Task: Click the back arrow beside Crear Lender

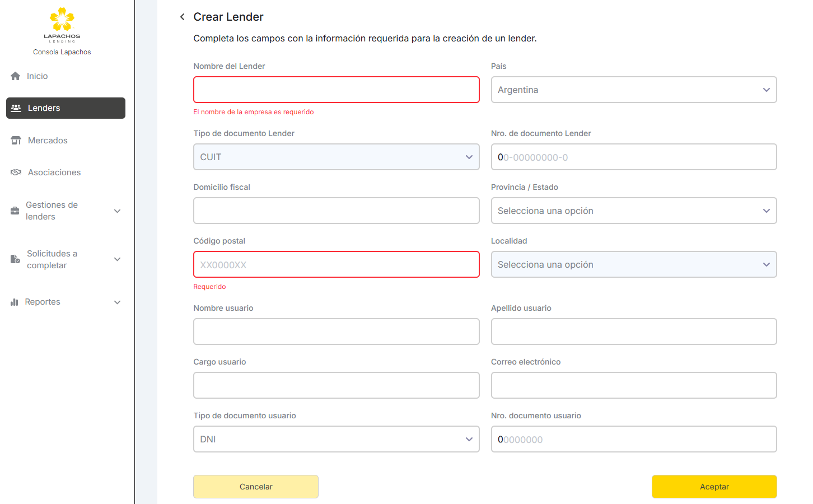Action: tap(182, 17)
